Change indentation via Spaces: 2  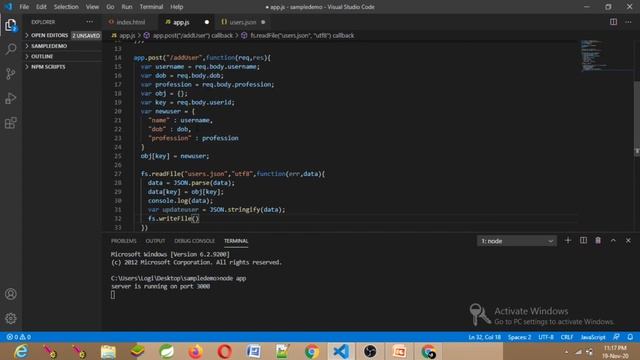[520, 337]
